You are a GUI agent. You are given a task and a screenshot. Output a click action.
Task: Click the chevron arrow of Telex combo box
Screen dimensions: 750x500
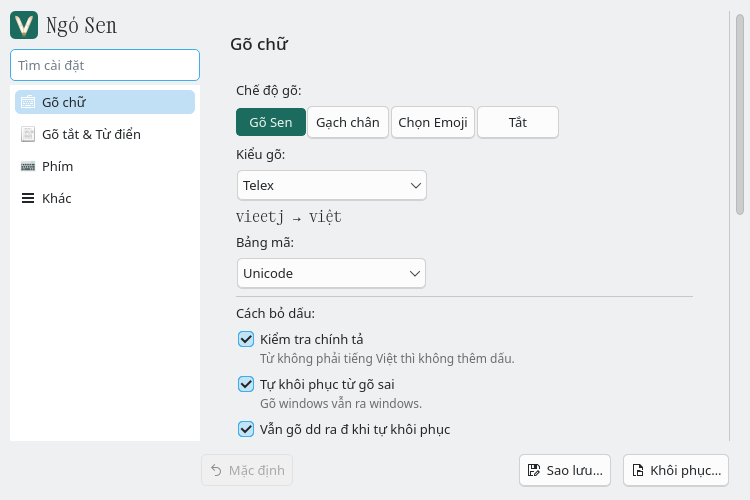416,185
